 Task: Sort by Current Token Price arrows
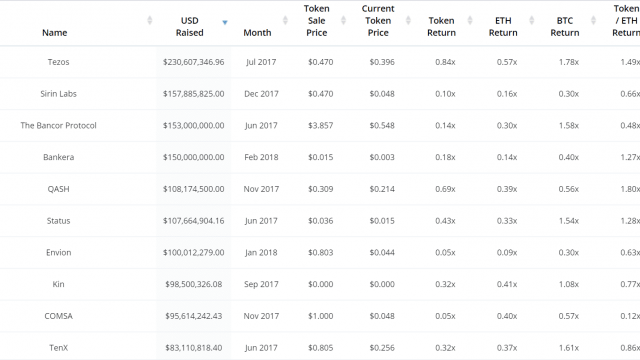(408, 20)
